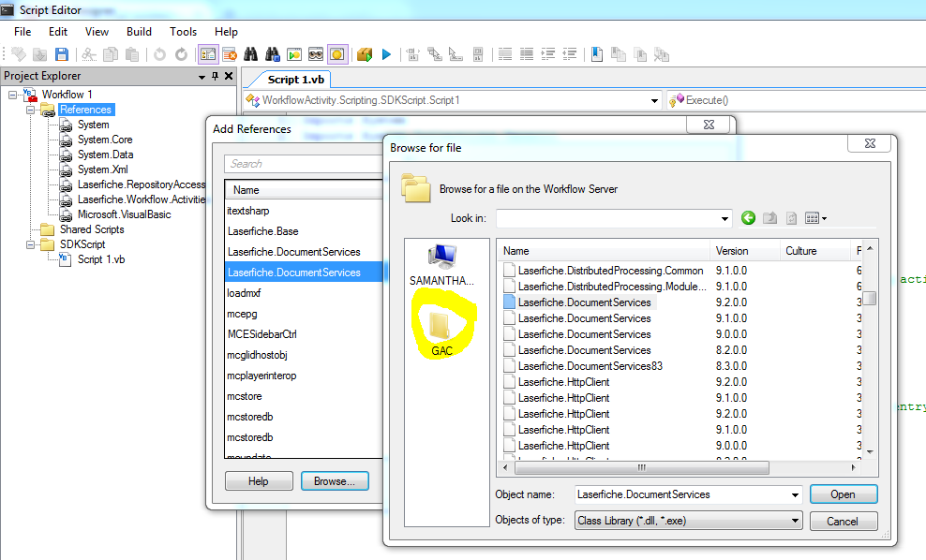
Task: Click the vertical scrollbar thumb in file list
Action: 870,298
